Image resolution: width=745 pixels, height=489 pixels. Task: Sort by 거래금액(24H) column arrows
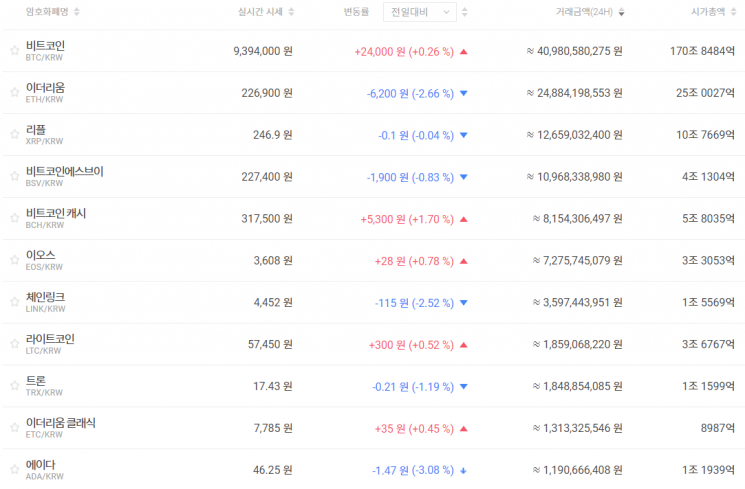[x=621, y=12]
